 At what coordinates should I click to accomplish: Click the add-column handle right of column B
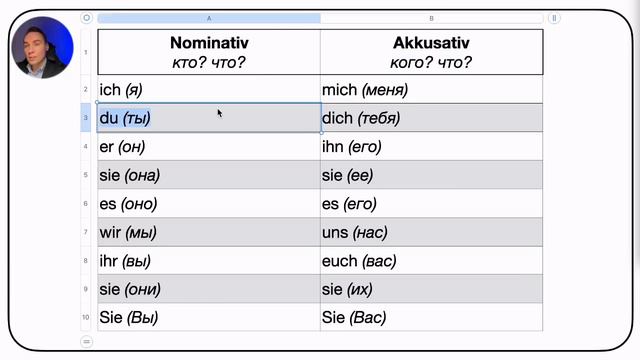click(x=554, y=18)
